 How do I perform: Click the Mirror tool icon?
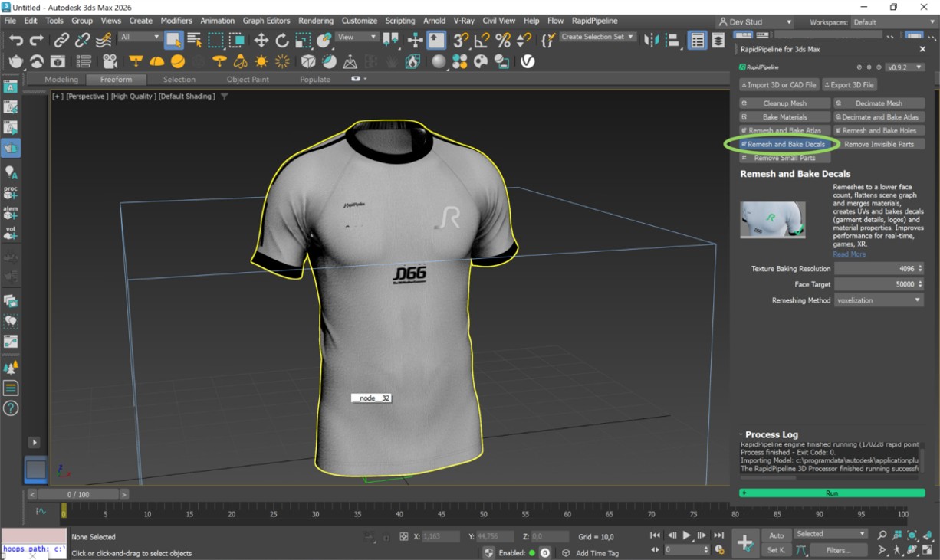pyautogui.click(x=652, y=41)
